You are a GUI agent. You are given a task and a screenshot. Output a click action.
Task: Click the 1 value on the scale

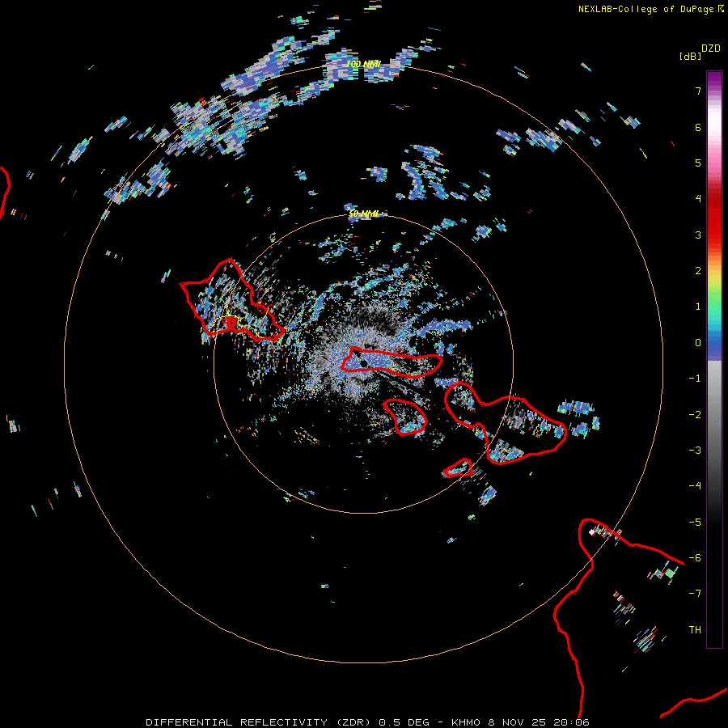tap(698, 307)
